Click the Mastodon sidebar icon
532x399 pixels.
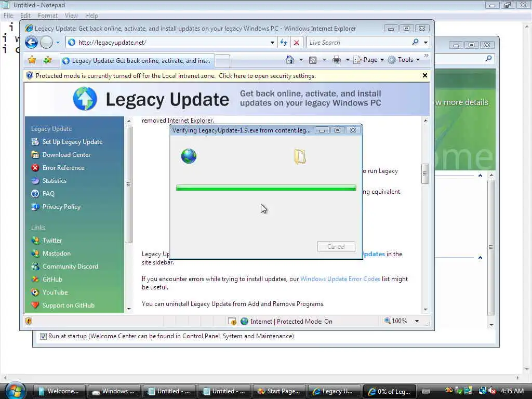click(x=35, y=254)
